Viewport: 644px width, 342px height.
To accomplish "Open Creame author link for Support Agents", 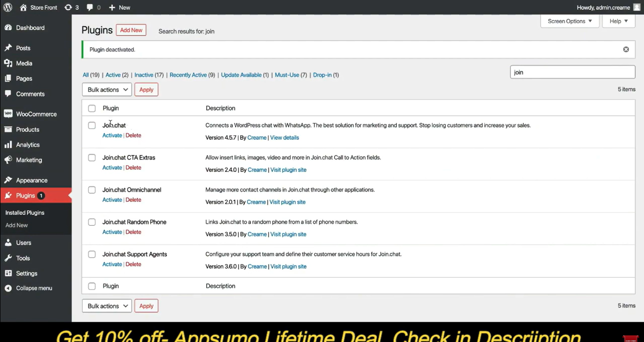I will pyautogui.click(x=257, y=266).
